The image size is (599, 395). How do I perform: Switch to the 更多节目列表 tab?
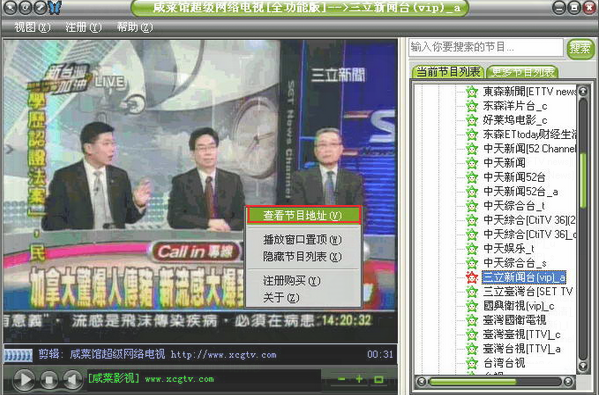tap(522, 71)
